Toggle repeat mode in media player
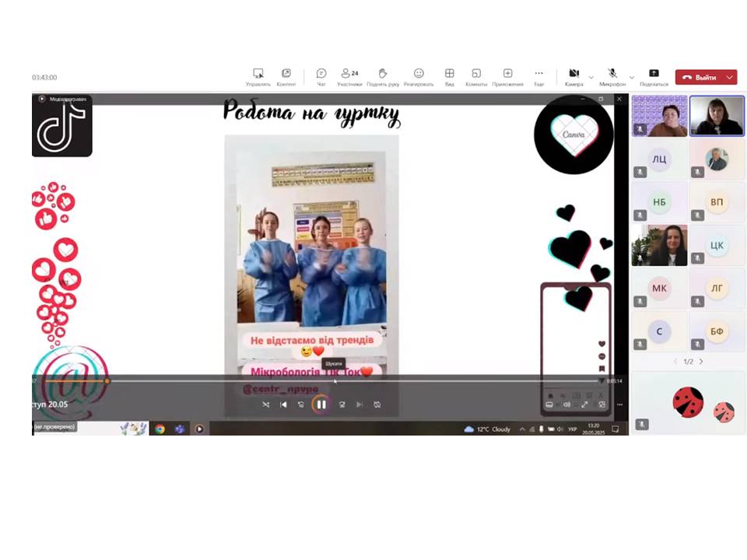 377,404
